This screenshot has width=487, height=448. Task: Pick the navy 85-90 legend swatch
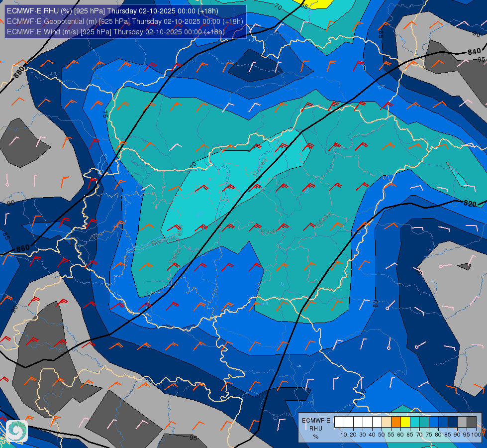[453, 422]
